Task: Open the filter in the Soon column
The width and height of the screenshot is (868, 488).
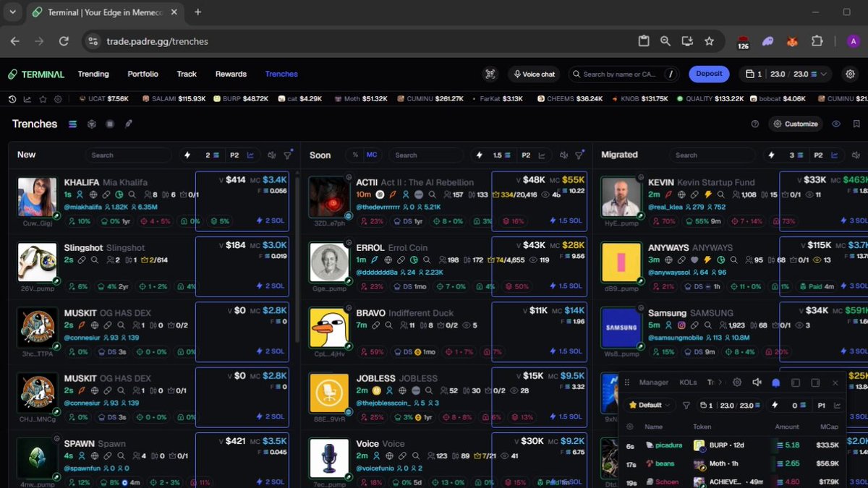Action: pos(579,155)
